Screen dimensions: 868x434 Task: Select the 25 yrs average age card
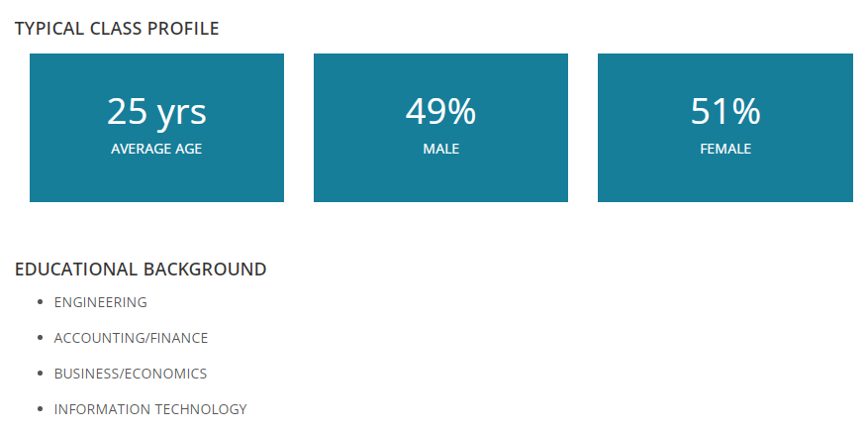[156, 128]
